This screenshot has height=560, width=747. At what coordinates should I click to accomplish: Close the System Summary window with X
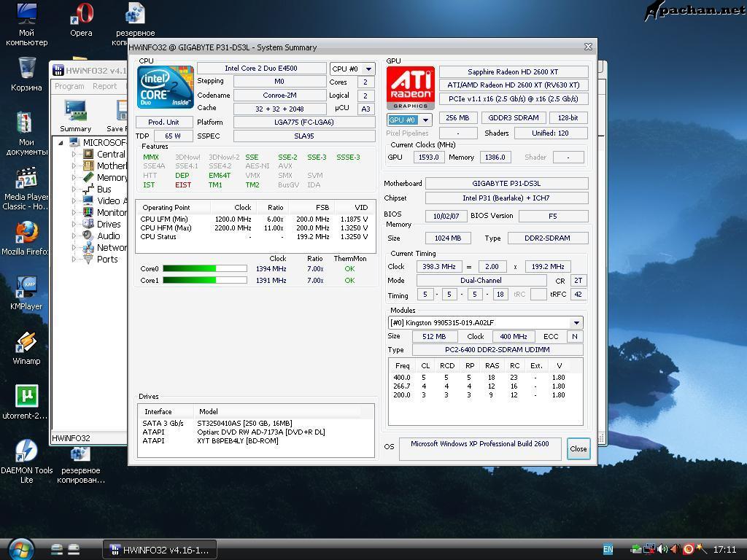589,47
